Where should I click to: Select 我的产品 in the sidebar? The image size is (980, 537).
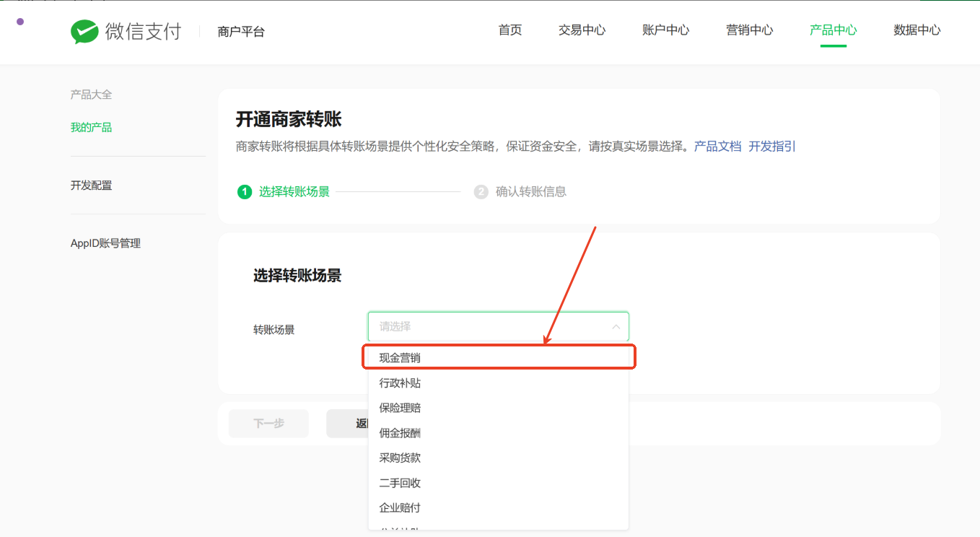coord(91,127)
